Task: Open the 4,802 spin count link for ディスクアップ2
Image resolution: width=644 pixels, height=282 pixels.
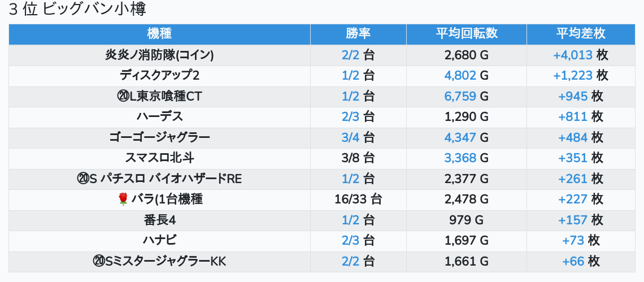Action: coord(460,76)
